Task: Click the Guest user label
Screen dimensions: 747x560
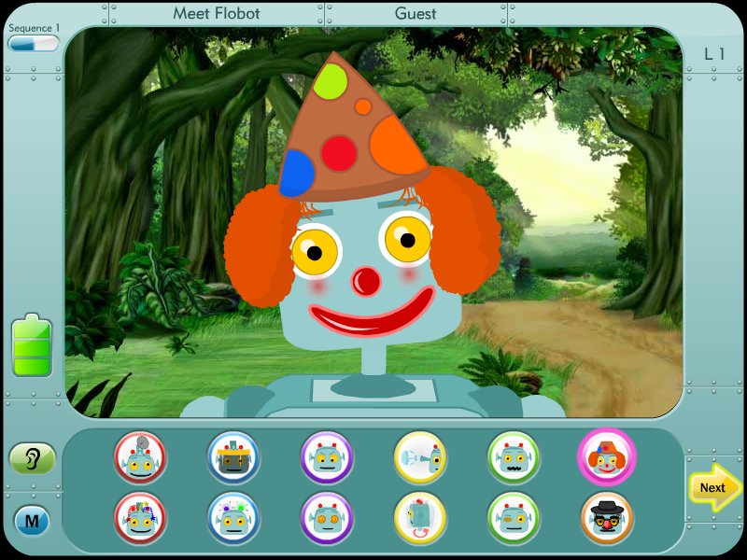Action: pos(416,14)
